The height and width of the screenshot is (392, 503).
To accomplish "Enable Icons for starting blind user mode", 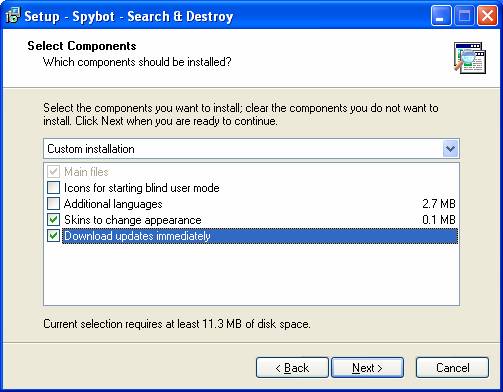I will pos(53,188).
